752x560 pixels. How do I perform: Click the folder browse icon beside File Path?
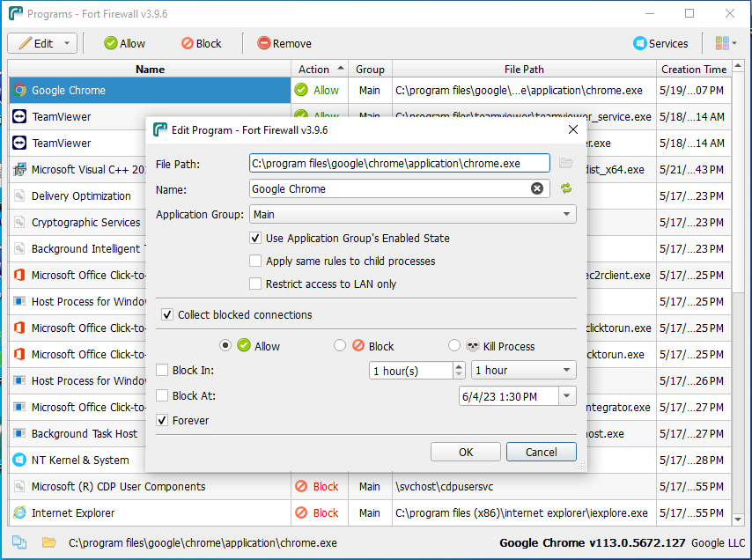[565, 163]
